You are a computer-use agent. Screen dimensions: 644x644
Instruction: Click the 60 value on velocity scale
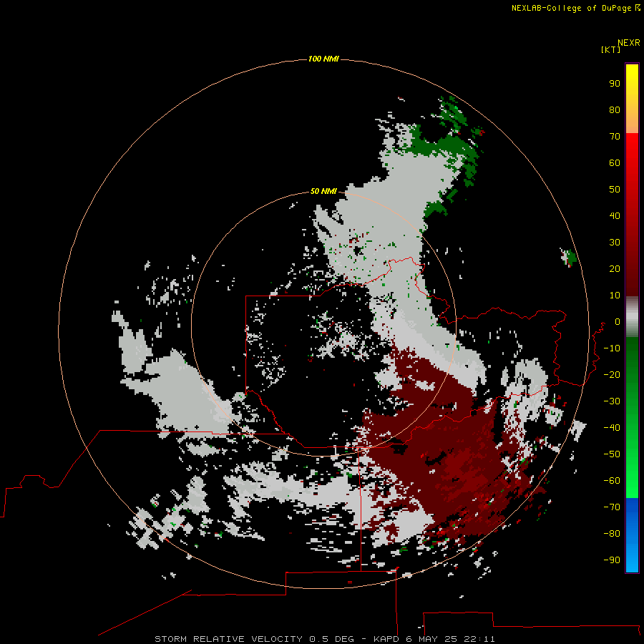(x=615, y=162)
